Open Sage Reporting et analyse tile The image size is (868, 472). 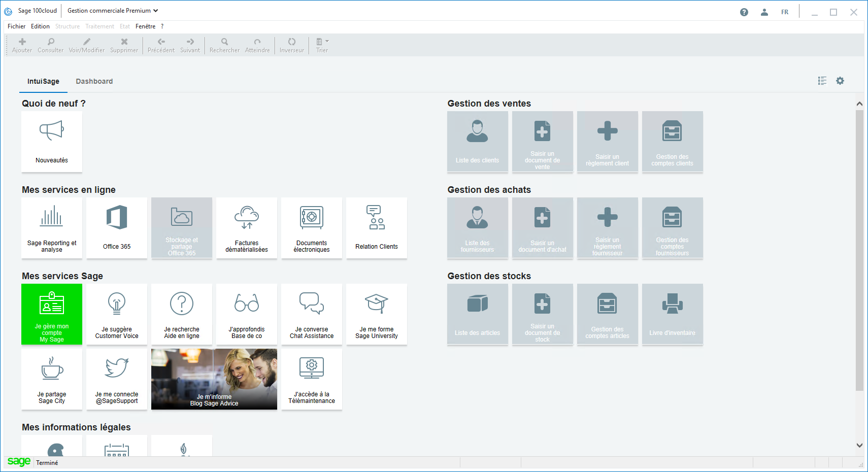tap(52, 228)
